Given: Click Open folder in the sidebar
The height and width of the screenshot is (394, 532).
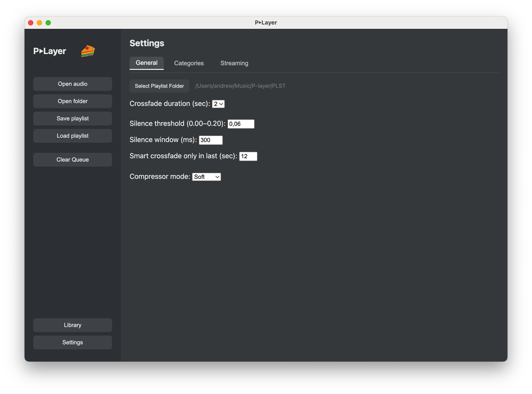Looking at the screenshot, I should pyautogui.click(x=72, y=101).
